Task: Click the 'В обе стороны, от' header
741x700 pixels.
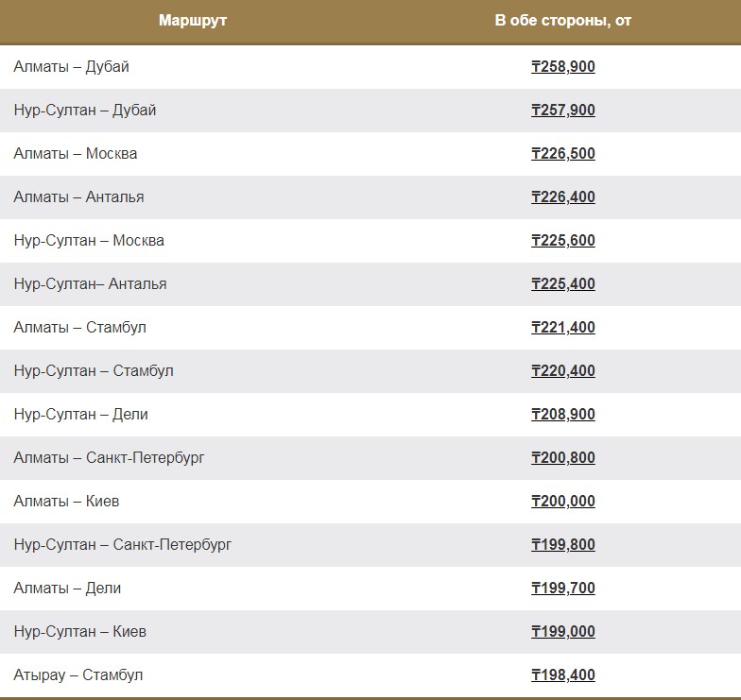Action: (563, 21)
